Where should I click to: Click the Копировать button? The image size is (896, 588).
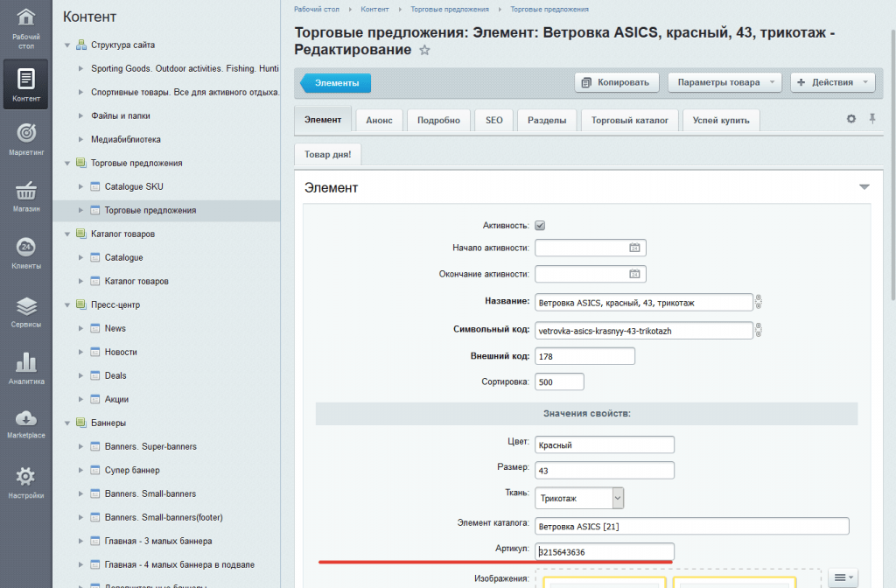tap(617, 82)
